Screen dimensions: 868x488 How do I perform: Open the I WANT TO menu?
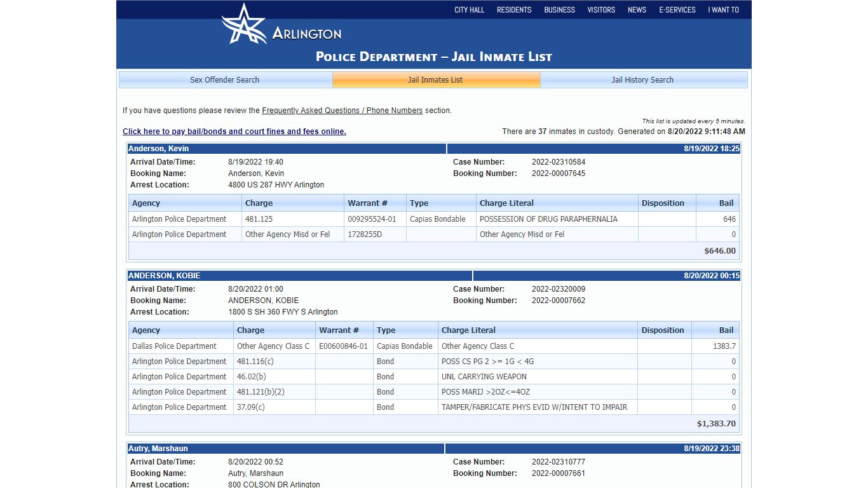tap(724, 10)
